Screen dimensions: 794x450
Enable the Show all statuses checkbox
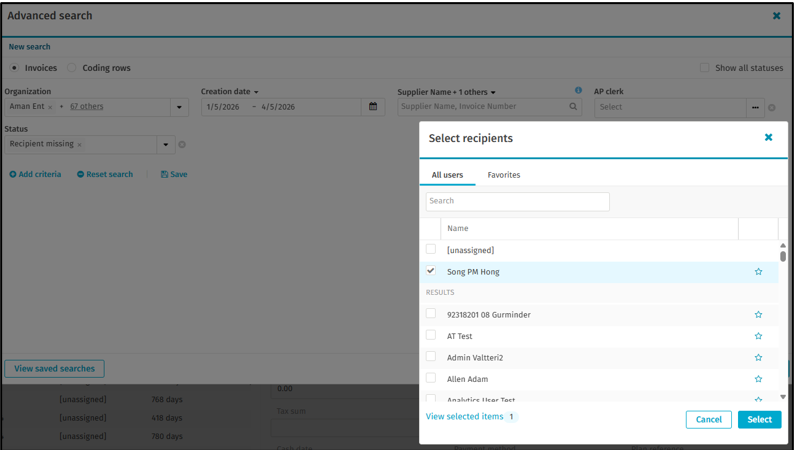tap(705, 68)
